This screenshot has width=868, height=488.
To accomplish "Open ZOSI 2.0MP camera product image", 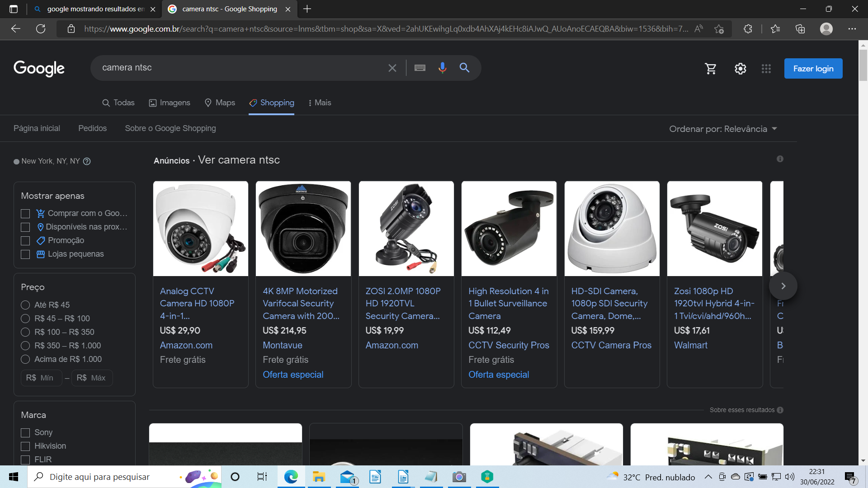I will tap(406, 229).
